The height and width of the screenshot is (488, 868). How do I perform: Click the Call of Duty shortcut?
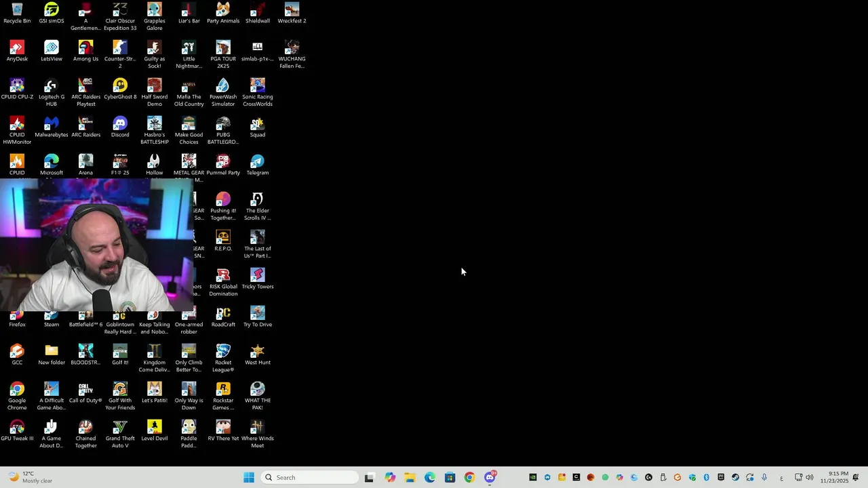tap(85, 392)
